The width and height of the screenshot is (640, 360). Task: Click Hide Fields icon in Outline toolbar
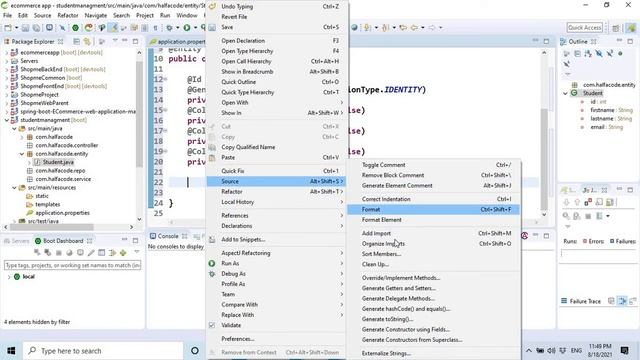[599, 53]
